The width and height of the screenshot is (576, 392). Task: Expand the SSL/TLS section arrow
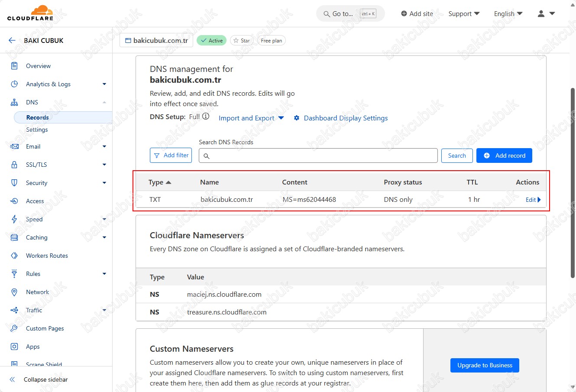click(104, 165)
